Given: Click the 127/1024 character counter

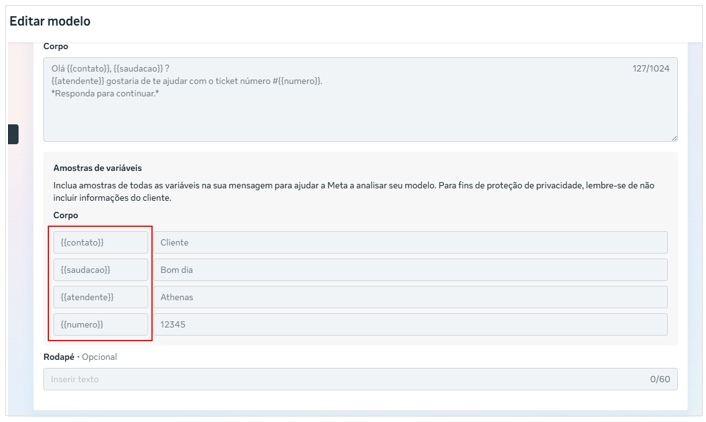Looking at the screenshot, I should [x=651, y=69].
